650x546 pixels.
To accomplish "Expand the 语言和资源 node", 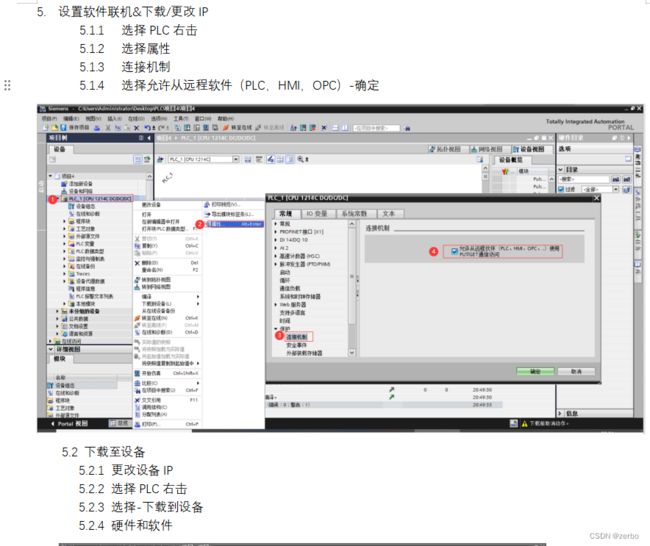I will 57,333.
